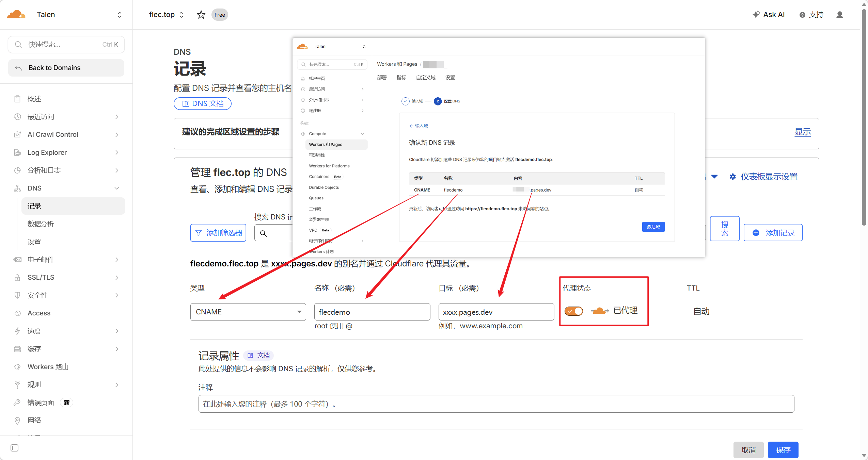
Task: Click the Cloudflare logo icon
Action: coord(16,15)
